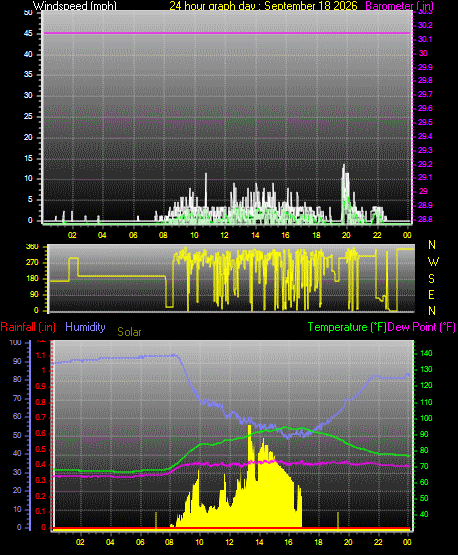The image size is (458, 555).
Task: Click the "Windspeed (mph)" axis title
Action: pyautogui.click(x=75, y=6)
